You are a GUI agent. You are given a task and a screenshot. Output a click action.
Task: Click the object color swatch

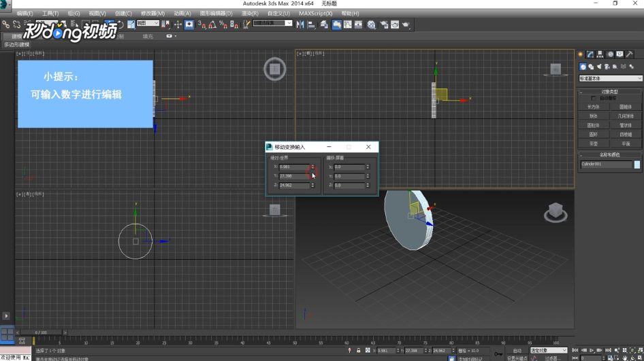[x=637, y=165]
